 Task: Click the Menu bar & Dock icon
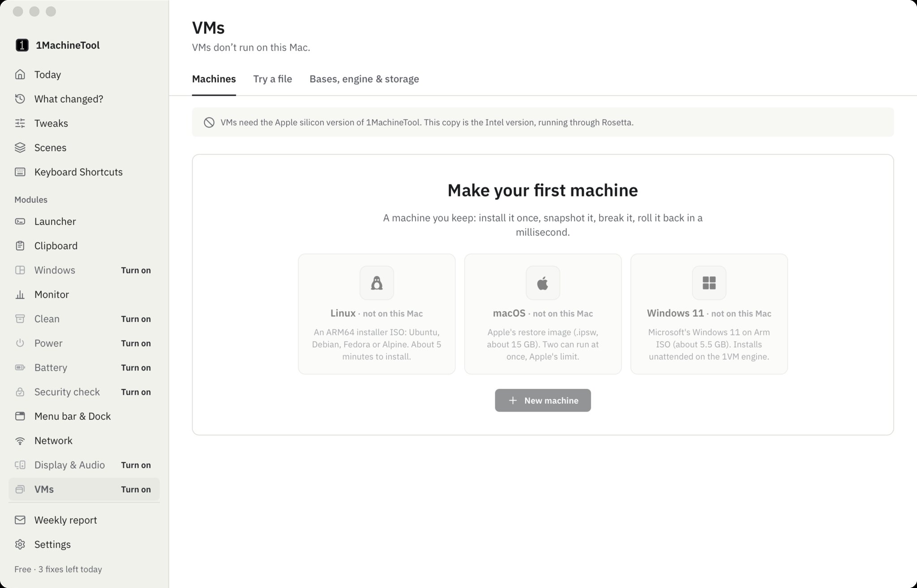point(20,416)
